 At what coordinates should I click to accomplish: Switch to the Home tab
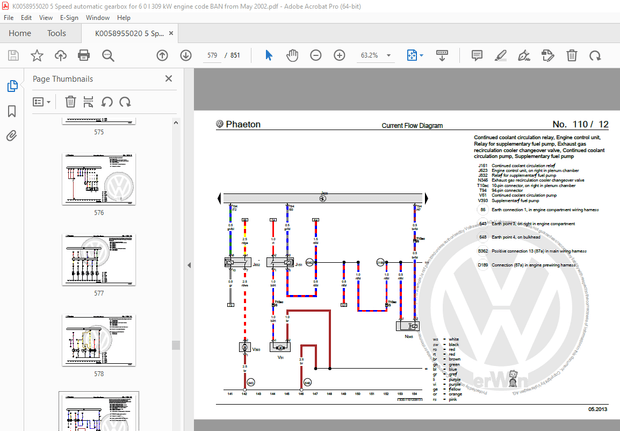(20, 33)
